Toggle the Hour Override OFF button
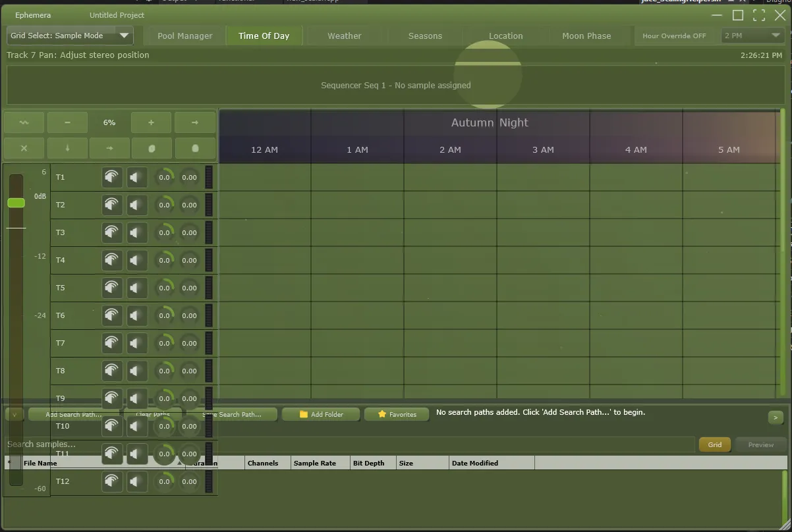The width and height of the screenshot is (792, 532). click(x=674, y=36)
